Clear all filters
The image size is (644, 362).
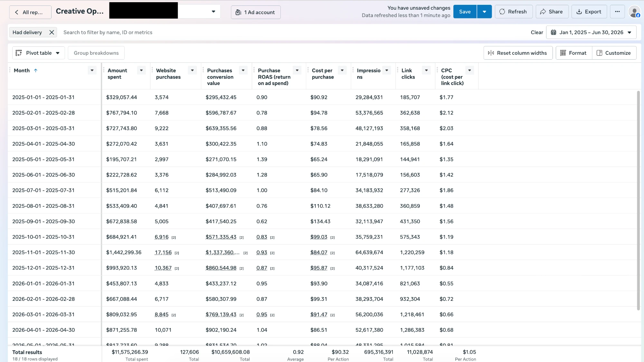536,32
